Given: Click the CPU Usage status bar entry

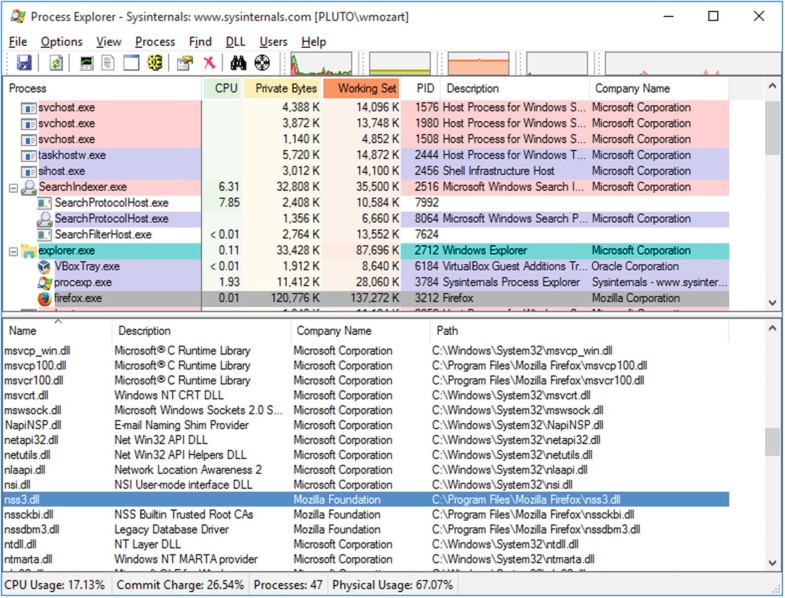Looking at the screenshot, I should click(x=55, y=585).
